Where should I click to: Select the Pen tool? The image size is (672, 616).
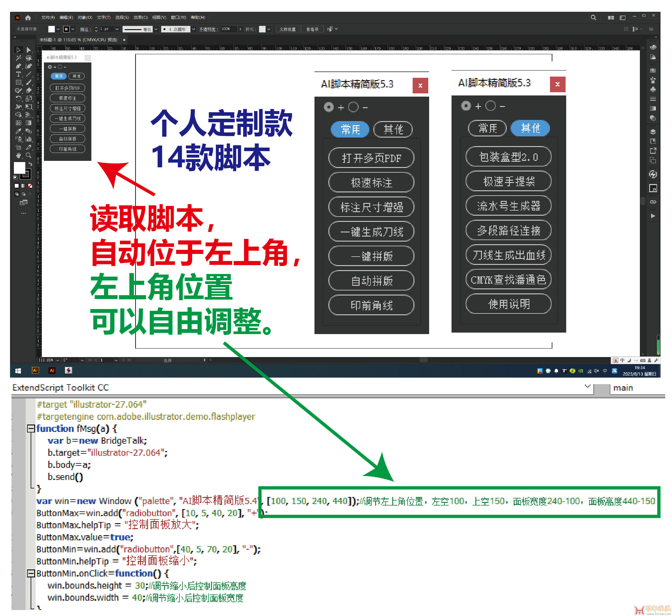(x=19, y=66)
